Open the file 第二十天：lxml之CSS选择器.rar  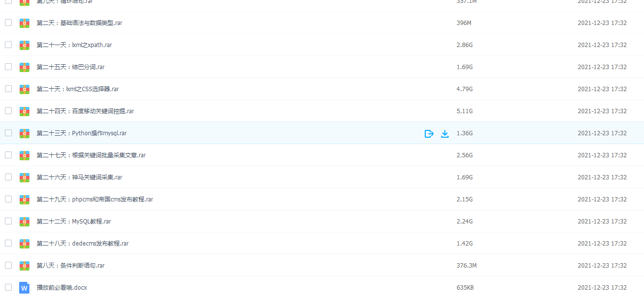pyautogui.click(x=78, y=89)
